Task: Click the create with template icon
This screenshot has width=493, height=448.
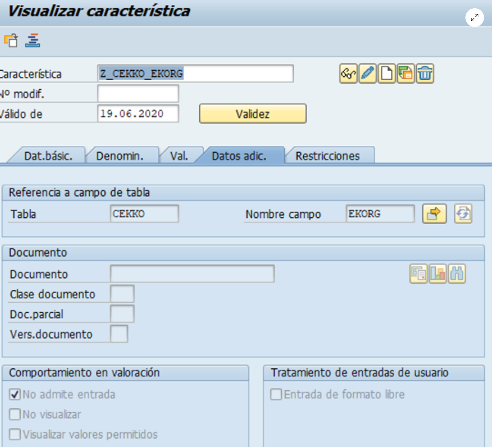Action: pos(406,74)
